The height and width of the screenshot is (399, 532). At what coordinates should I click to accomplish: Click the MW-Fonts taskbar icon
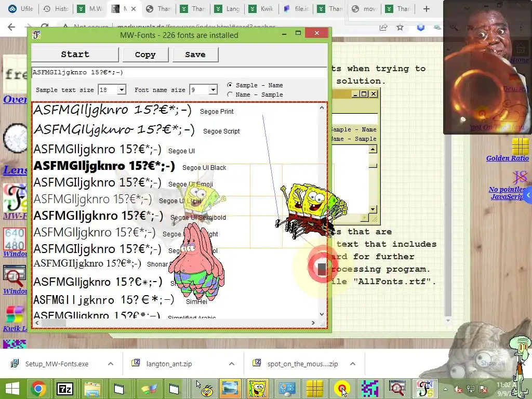click(425, 389)
